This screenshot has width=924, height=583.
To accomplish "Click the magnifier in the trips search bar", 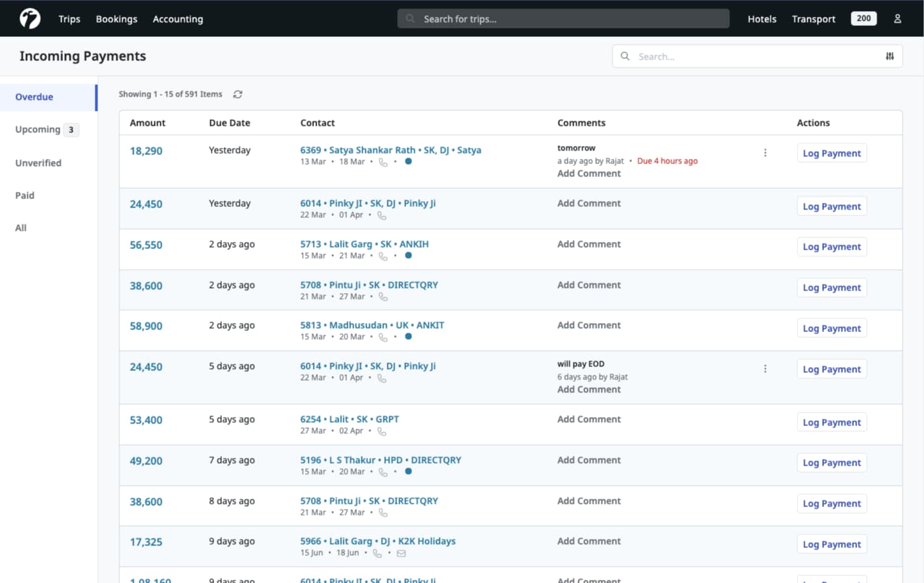I will [410, 19].
